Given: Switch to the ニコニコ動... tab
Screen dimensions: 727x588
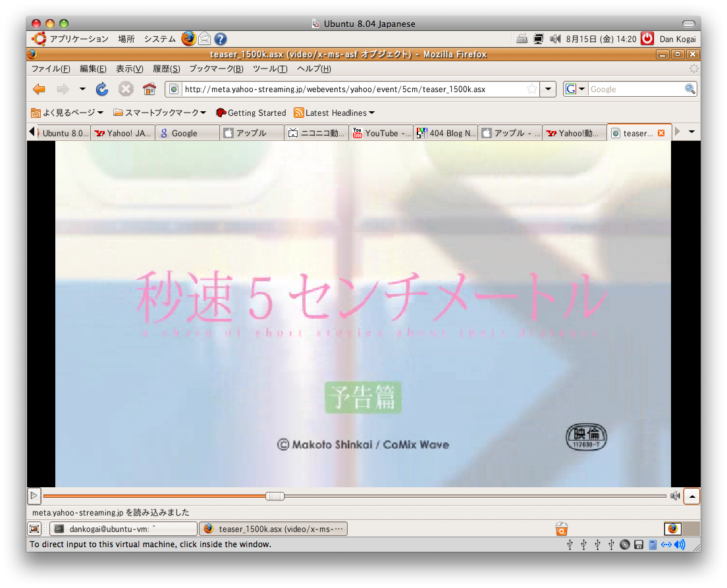Looking at the screenshot, I should pos(316,133).
